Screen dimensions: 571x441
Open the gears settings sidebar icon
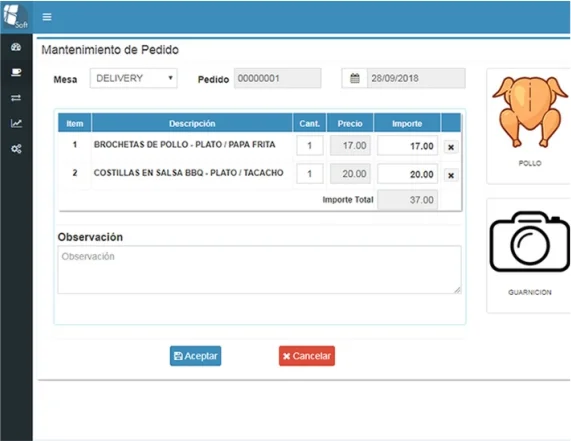[x=16, y=149]
